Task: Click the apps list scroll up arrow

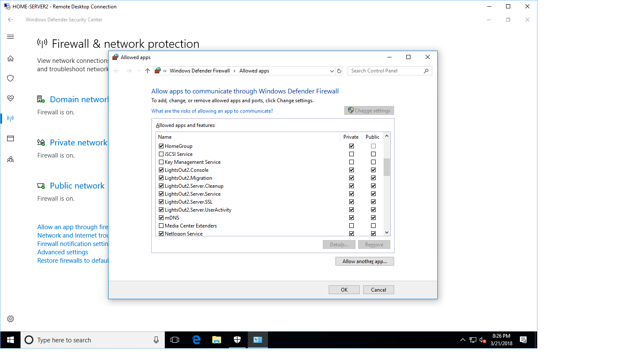Action: (x=387, y=136)
